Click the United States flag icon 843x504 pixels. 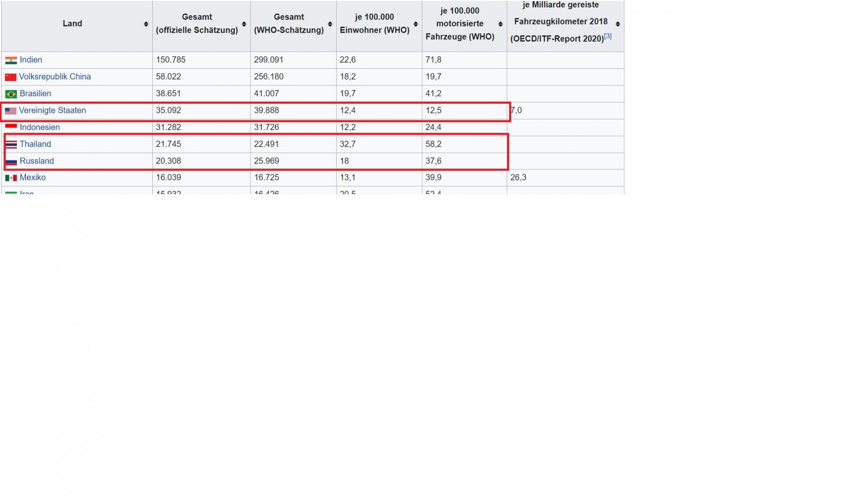(x=11, y=111)
